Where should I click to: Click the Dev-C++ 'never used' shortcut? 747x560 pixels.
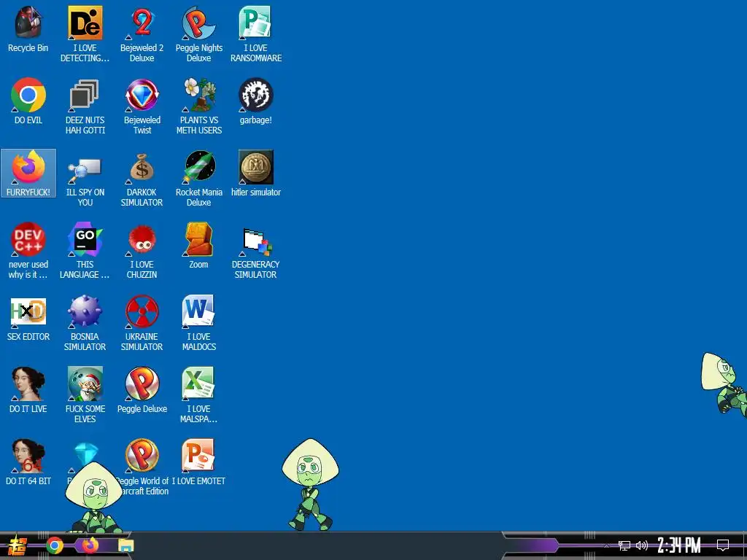(x=28, y=251)
